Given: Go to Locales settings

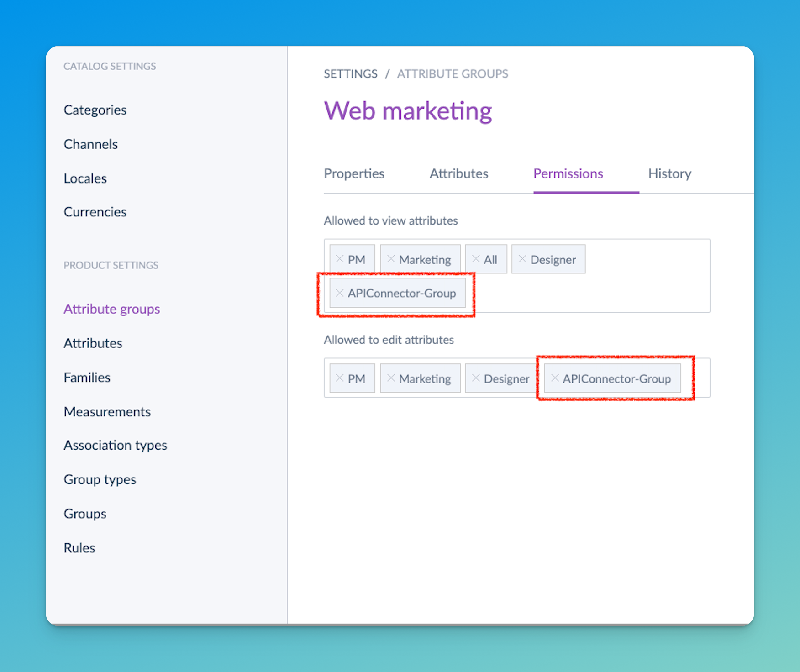Looking at the screenshot, I should (85, 178).
